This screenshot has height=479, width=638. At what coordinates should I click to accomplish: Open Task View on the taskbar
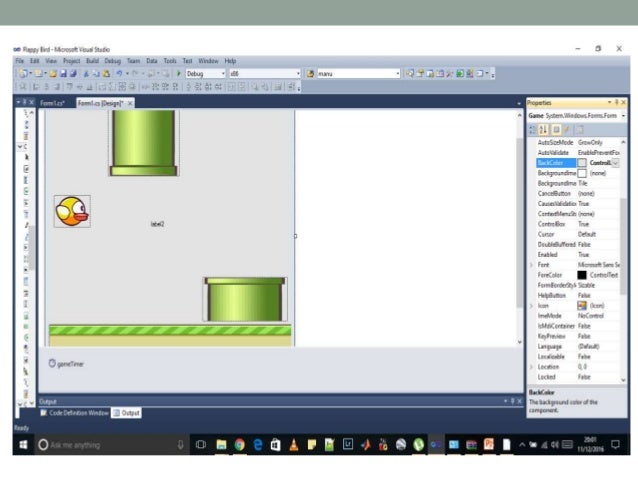[201, 445]
